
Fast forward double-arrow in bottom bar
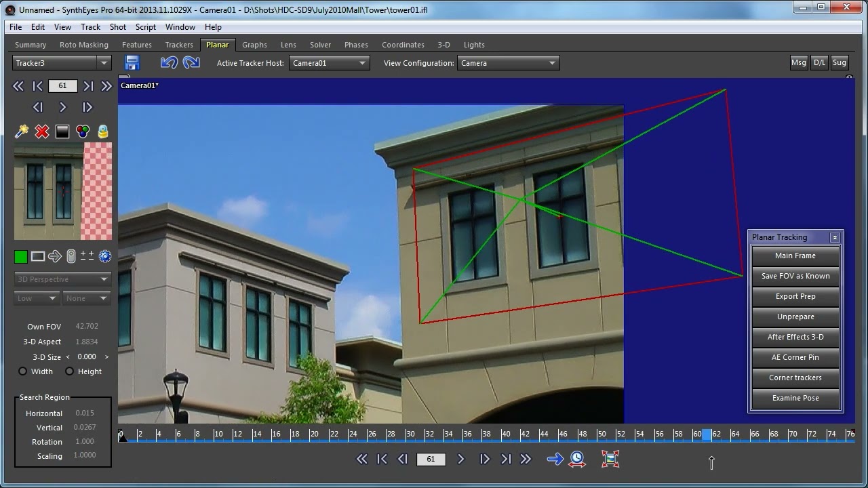(526, 459)
